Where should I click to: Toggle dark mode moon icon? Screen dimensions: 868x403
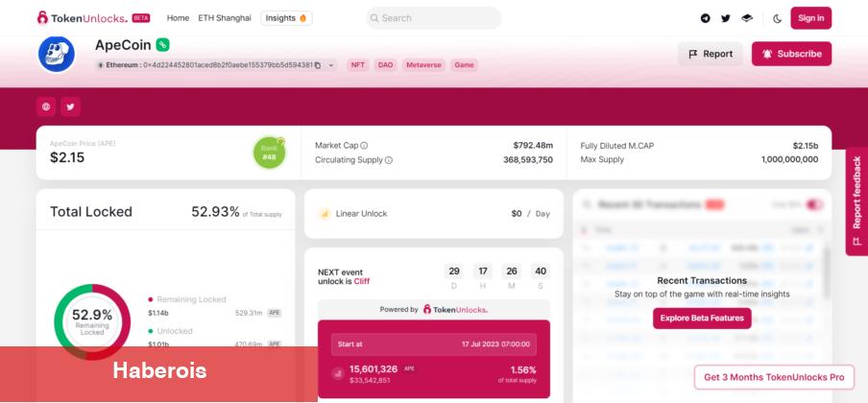[x=777, y=18]
